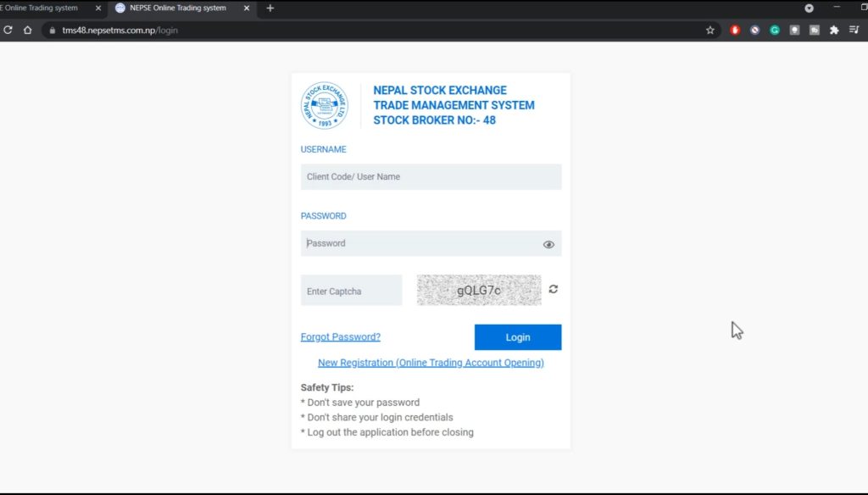Open the media control playlist icon
Screen dimensions: 868x495
[x=854, y=30]
